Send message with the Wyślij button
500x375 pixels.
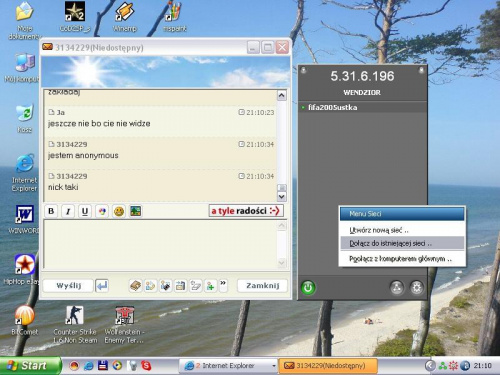[x=68, y=286]
